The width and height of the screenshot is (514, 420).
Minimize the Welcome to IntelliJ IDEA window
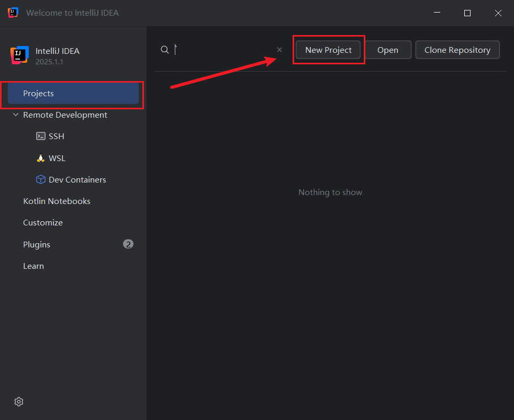437,13
